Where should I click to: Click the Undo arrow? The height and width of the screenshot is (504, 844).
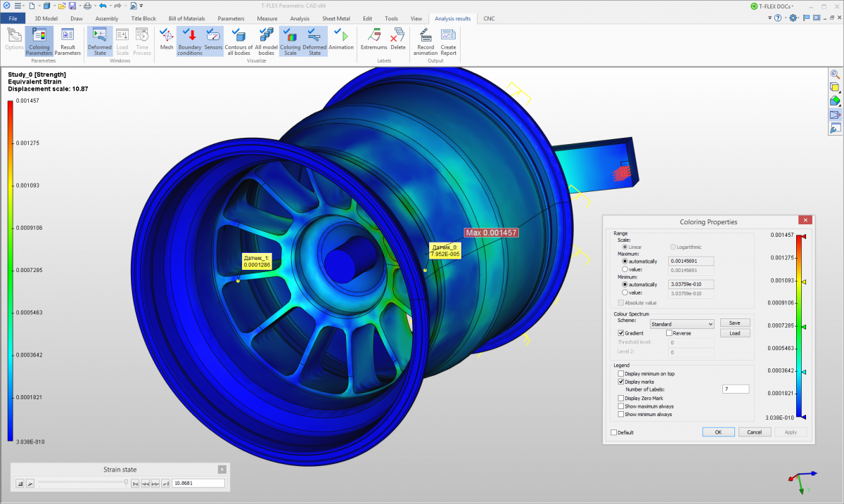[103, 6]
